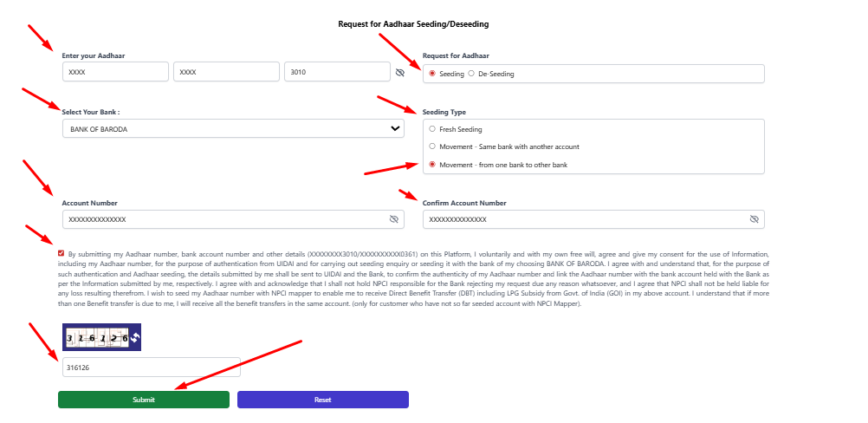
Task: Refresh the captcha image
Action: coord(135,337)
